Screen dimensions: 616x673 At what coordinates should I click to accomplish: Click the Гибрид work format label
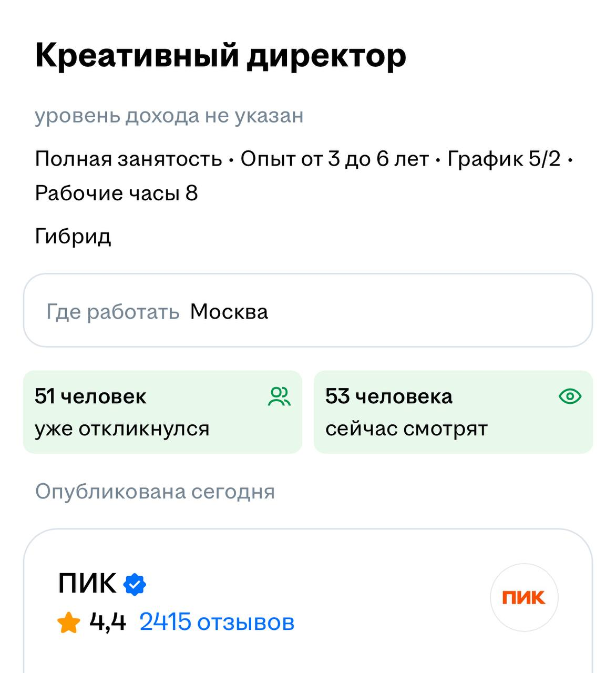click(x=73, y=236)
